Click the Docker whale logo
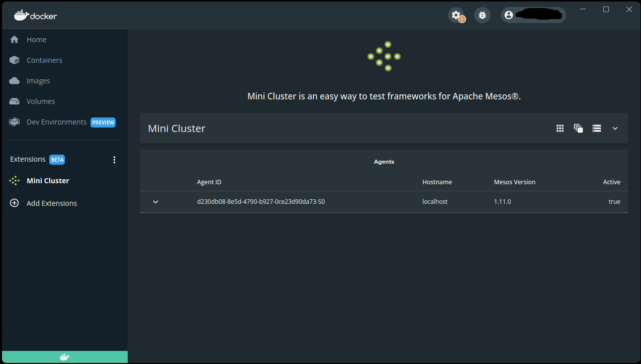641x364 pixels. tap(36, 16)
